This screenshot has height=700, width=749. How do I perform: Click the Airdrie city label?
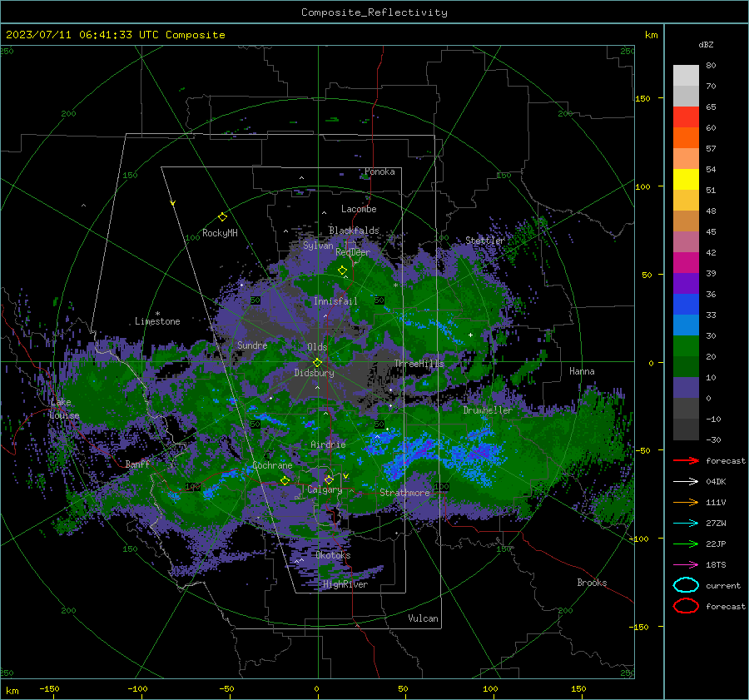point(328,444)
